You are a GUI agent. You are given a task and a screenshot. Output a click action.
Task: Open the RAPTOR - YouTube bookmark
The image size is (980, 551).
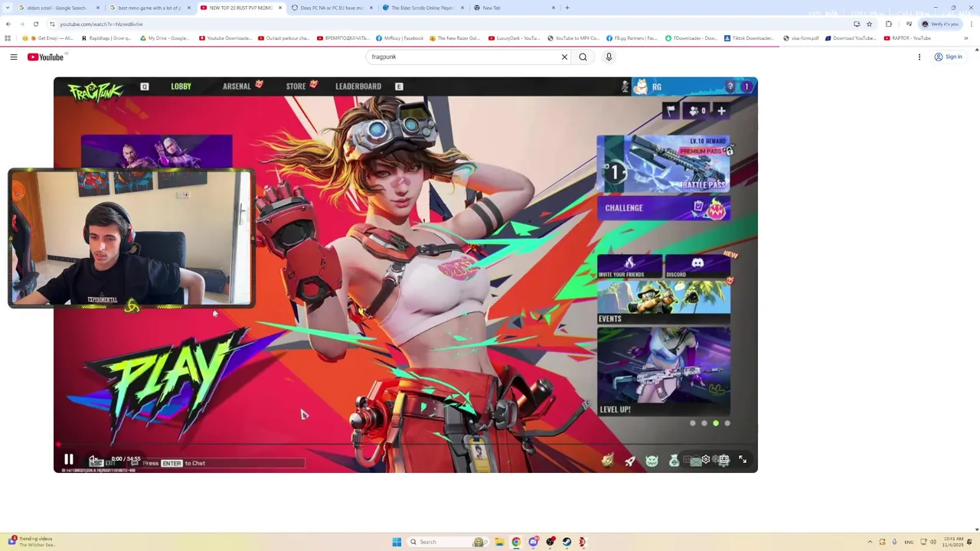coord(907,38)
